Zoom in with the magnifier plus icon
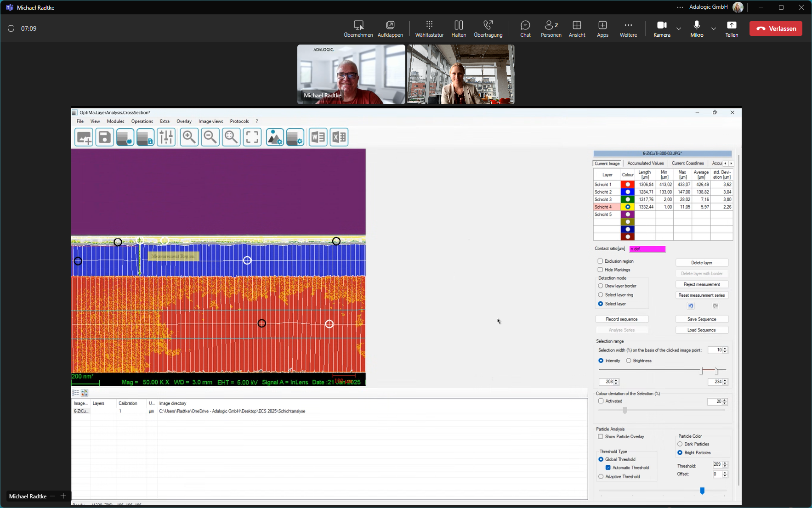812x508 pixels. pos(189,137)
